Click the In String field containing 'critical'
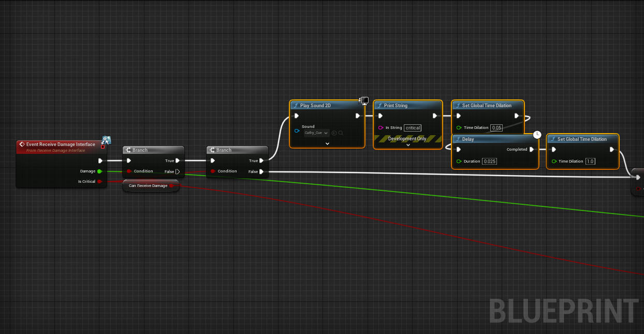The width and height of the screenshot is (644, 334). click(x=413, y=128)
